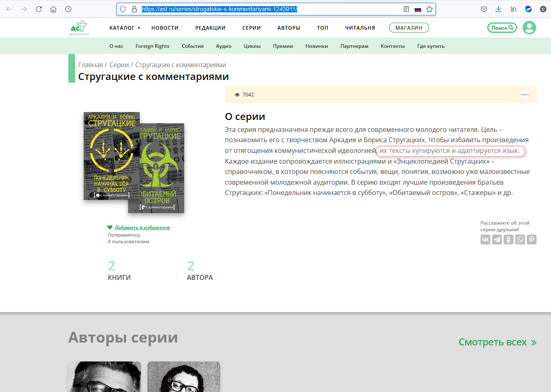
Task: Open the Премии submenu link
Action: pos(283,46)
